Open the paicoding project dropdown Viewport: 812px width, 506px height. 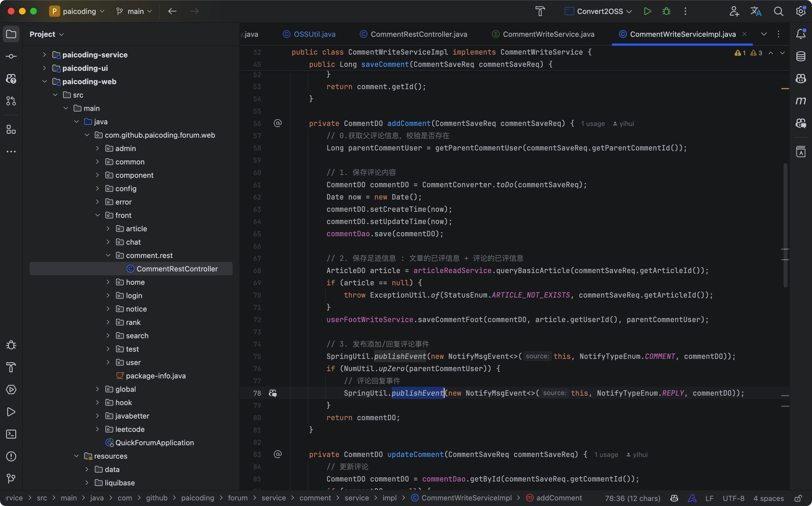click(x=77, y=11)
